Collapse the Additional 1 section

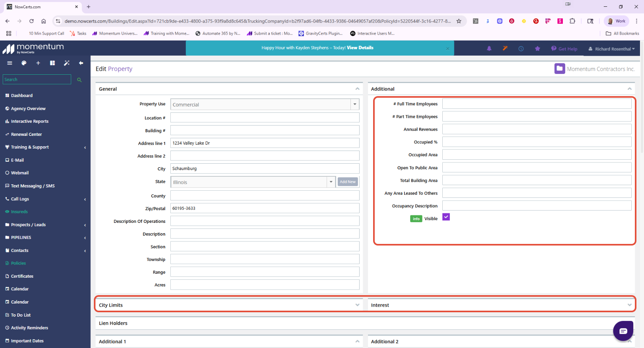pyautogui.click(x=357, y=342)
